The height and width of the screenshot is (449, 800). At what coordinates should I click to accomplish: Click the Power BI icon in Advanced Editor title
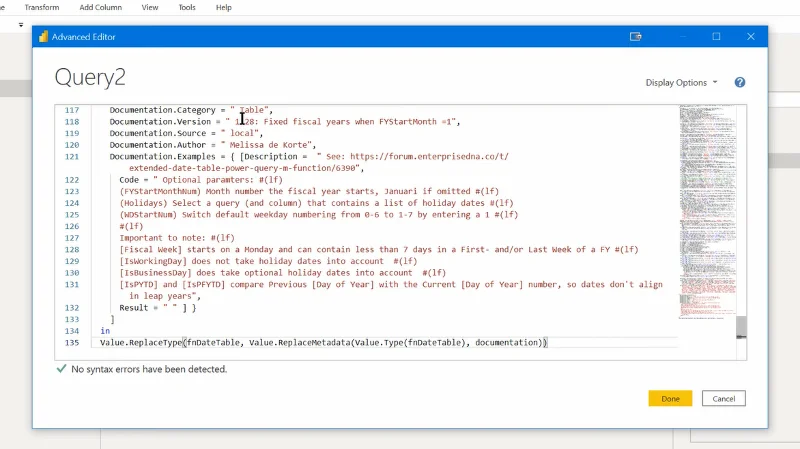point(43,37)
